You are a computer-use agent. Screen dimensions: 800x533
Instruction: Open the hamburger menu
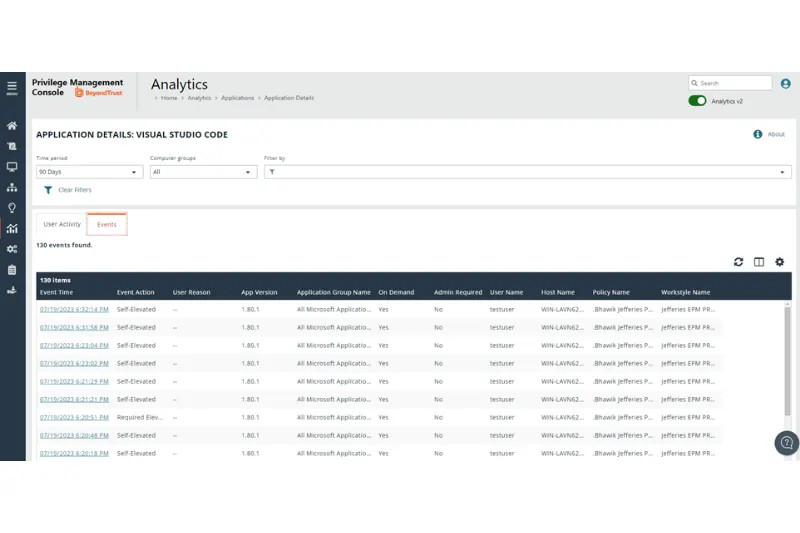[x=12, y=88]
